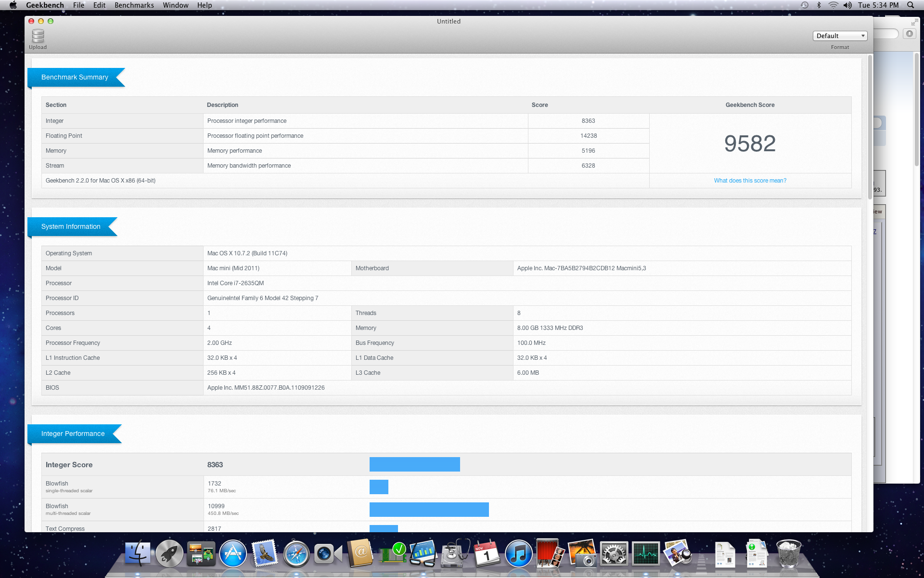Open Activity Monitor from the Dock

pyautogui.click(x=646, y=553)
